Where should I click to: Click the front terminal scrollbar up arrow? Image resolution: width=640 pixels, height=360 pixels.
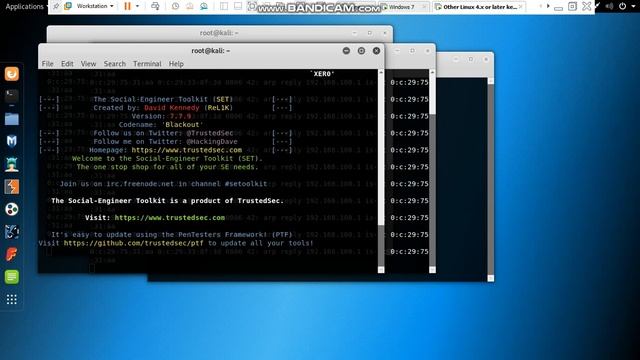(x=381, y=72)
